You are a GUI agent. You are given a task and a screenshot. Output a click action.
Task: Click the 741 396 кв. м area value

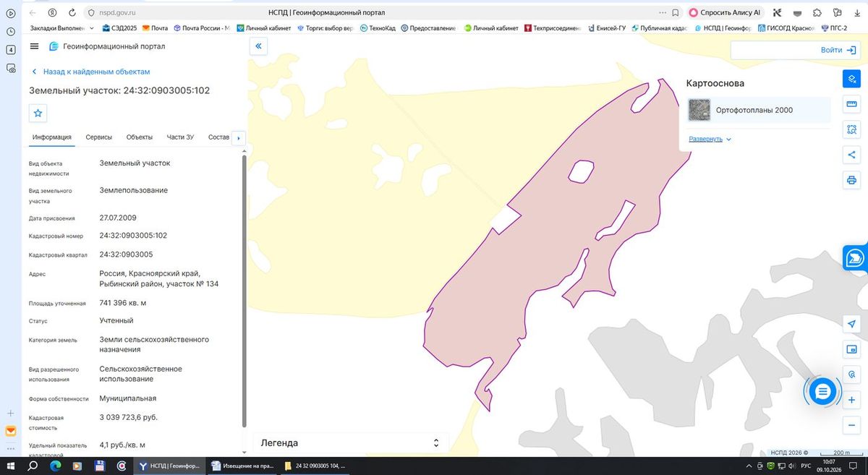coord(123,303)
